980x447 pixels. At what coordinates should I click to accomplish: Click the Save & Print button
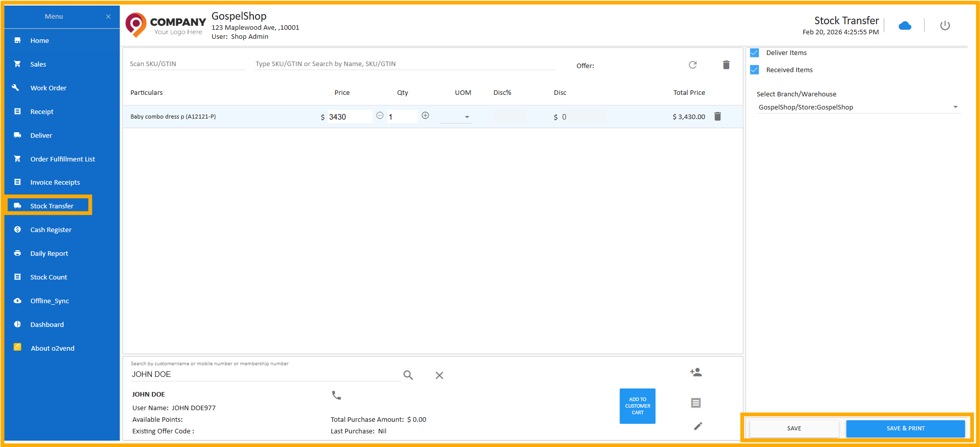pyautogui.click(x=905, y=428)
